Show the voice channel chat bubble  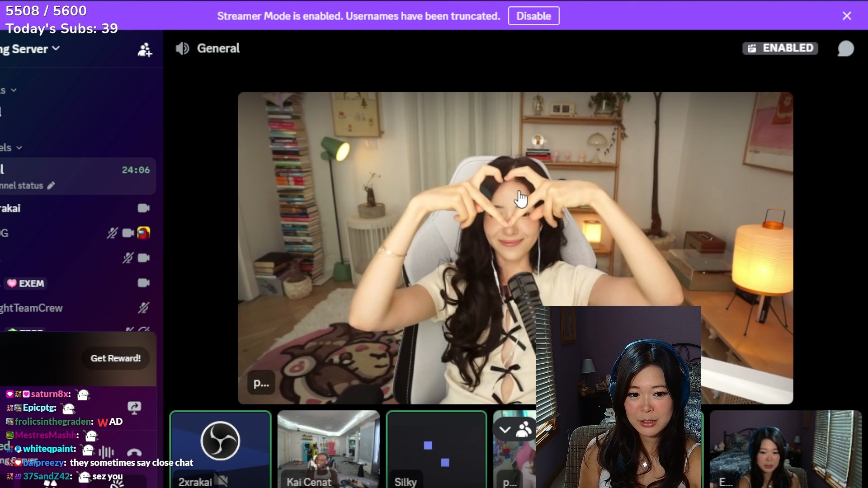pos(845,49)
